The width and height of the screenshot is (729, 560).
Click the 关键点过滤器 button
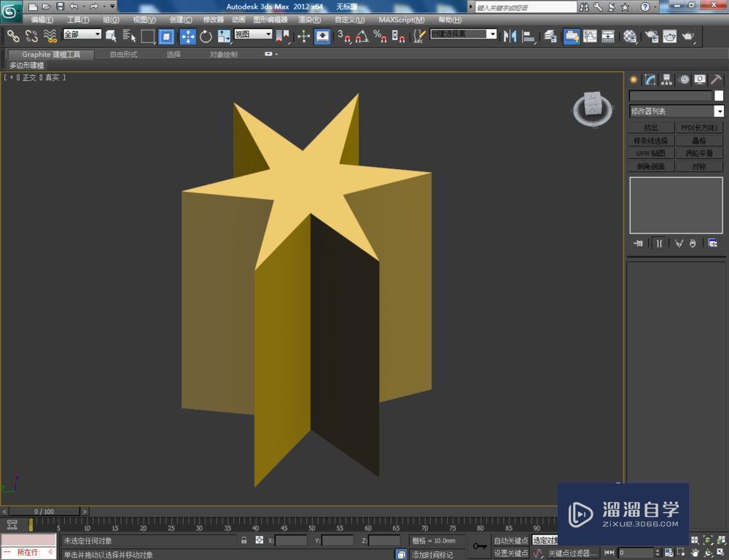click(572, 553)
